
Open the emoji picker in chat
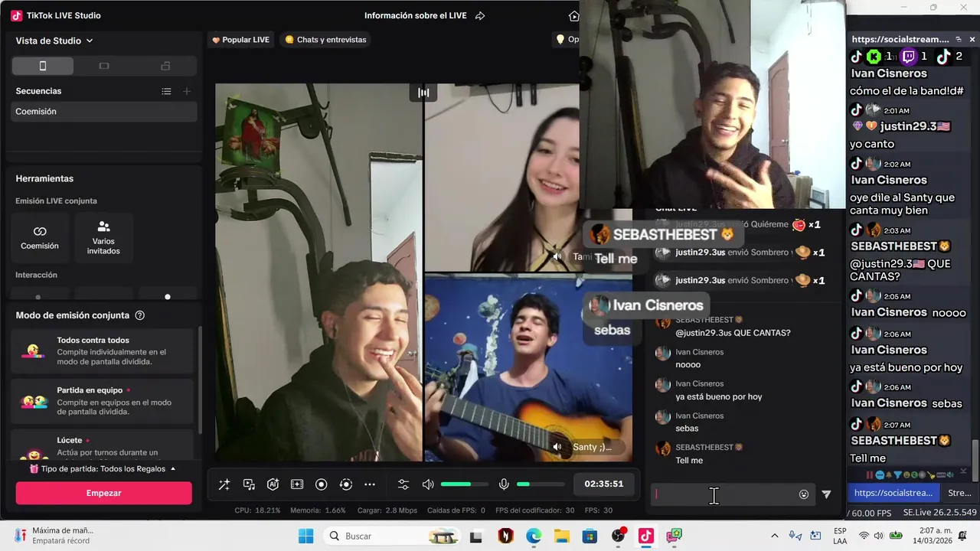pos(804,494)
